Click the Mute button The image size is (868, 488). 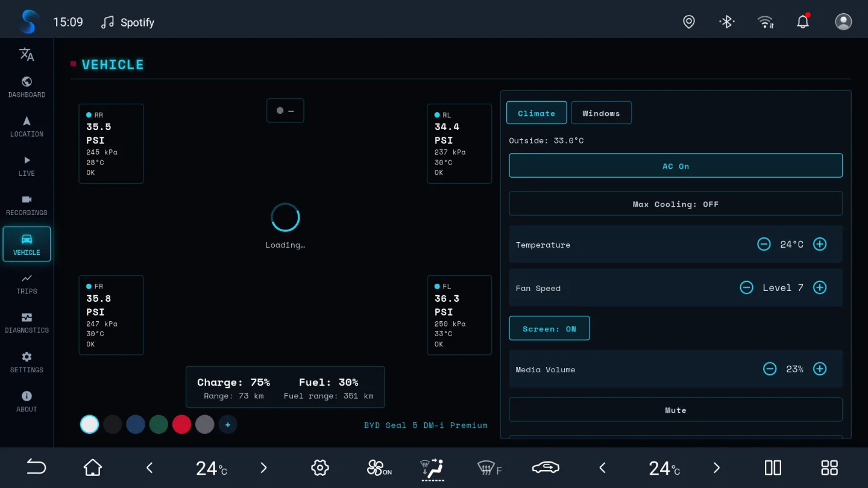click(x=676, y=410)
